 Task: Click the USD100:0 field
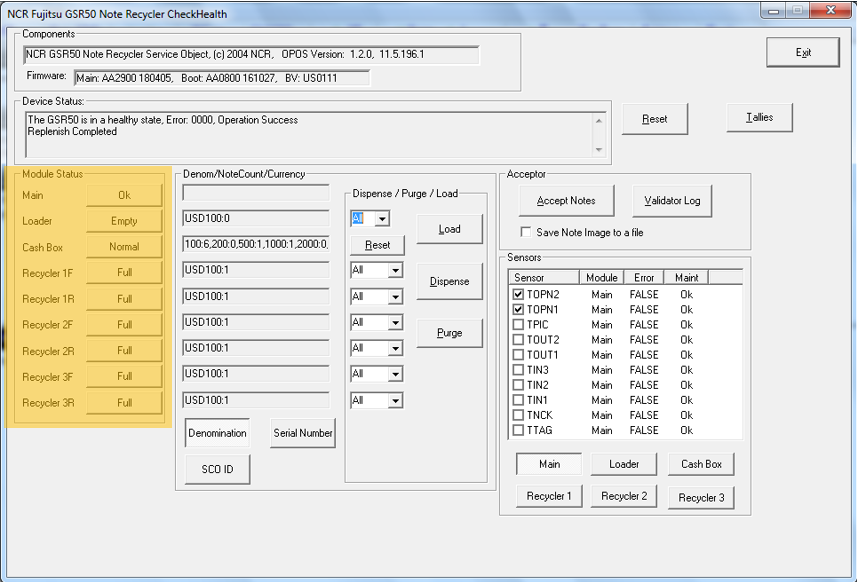(x=256, y=218)
